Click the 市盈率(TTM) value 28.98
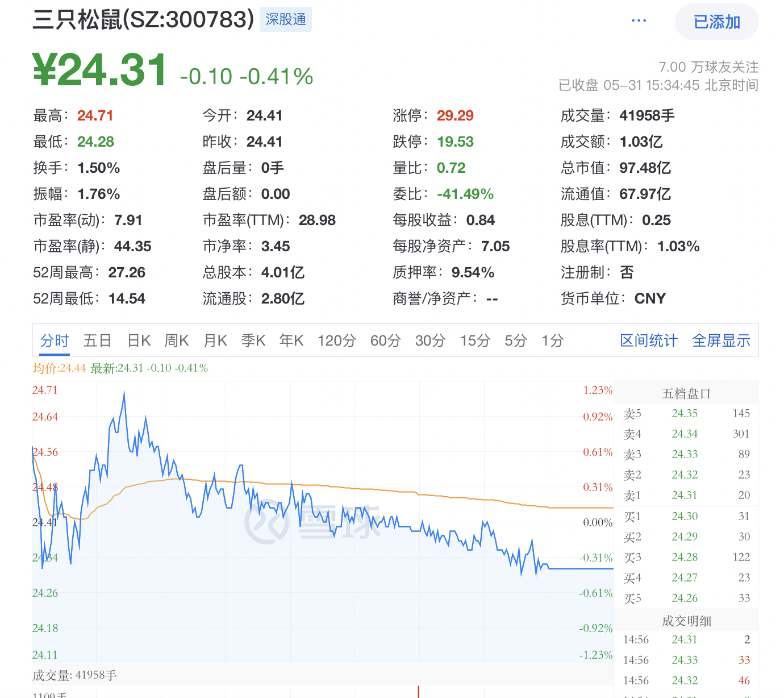Image resolution: width=784 pixels, height=698 pixels. tap(317, 220)
